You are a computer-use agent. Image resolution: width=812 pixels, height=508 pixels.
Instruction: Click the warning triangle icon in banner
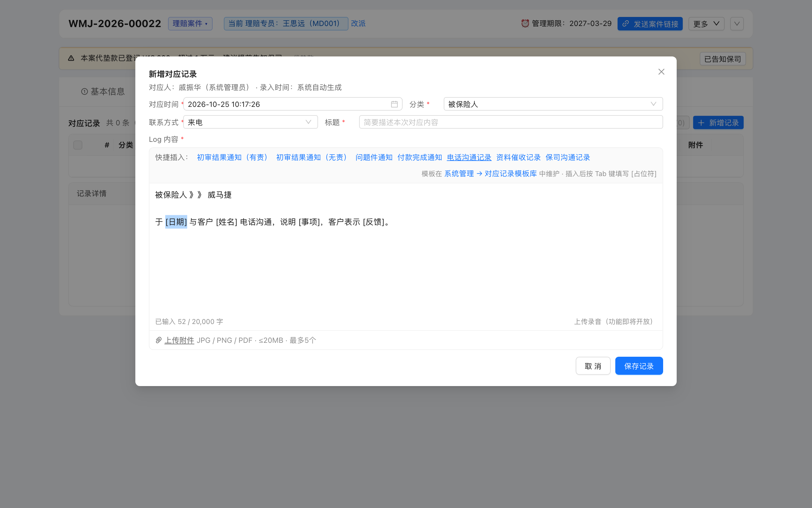click(x=71, y=58)
